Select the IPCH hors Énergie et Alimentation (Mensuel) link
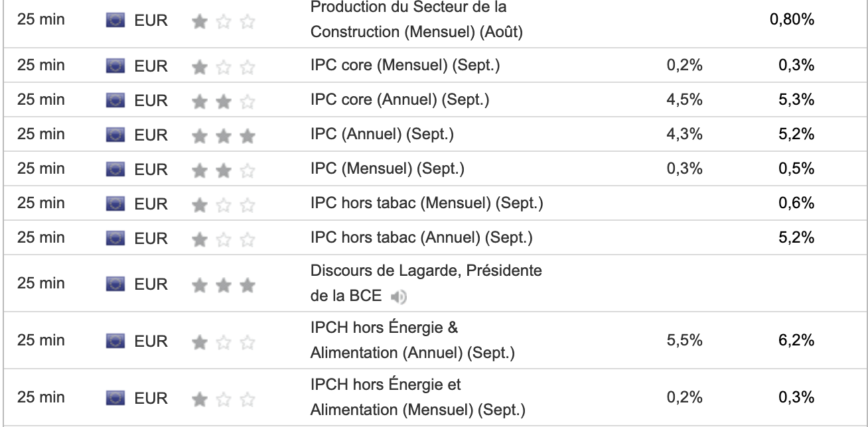The image size is (868, 427). click(417, 398)
